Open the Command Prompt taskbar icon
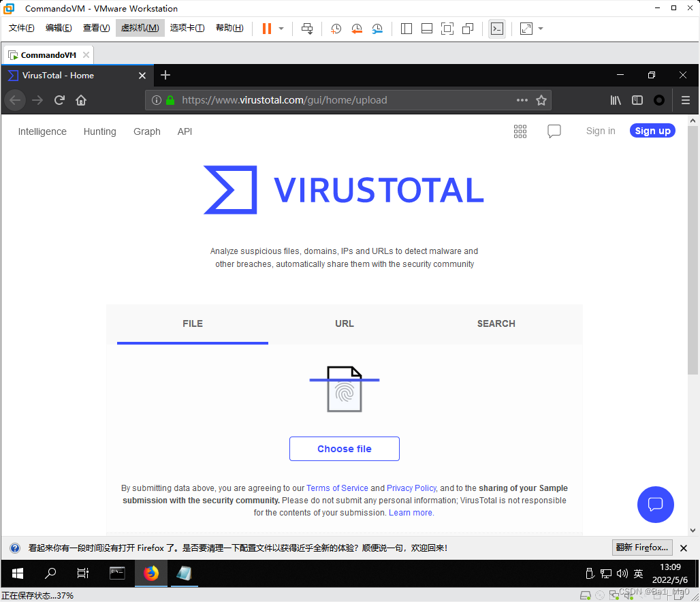 117,573
